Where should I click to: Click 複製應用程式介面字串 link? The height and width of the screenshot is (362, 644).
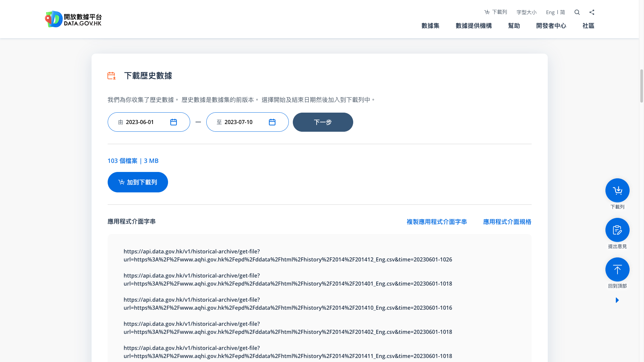click(436, 222)
